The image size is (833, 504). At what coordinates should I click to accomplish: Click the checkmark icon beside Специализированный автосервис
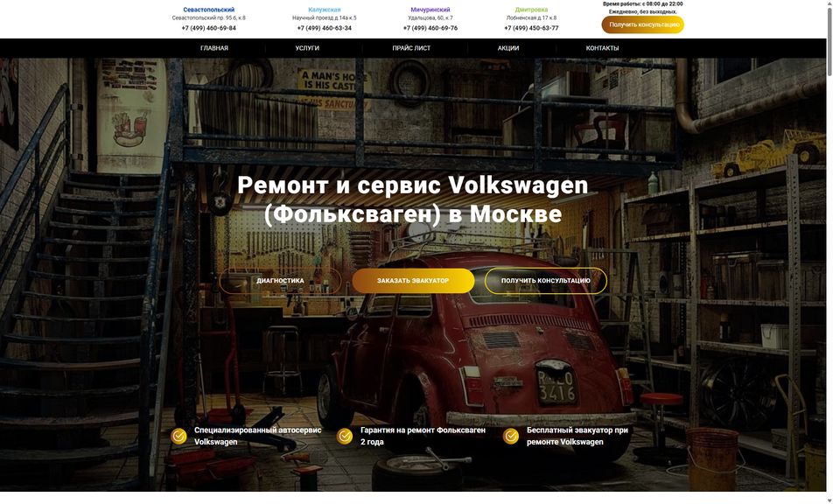coord(178,436)
